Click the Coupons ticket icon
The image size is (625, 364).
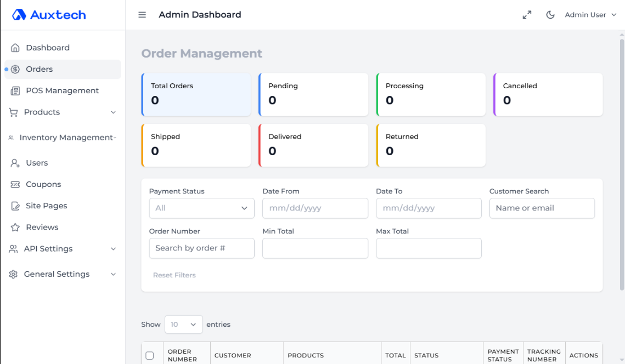click(x=15, y=185)
